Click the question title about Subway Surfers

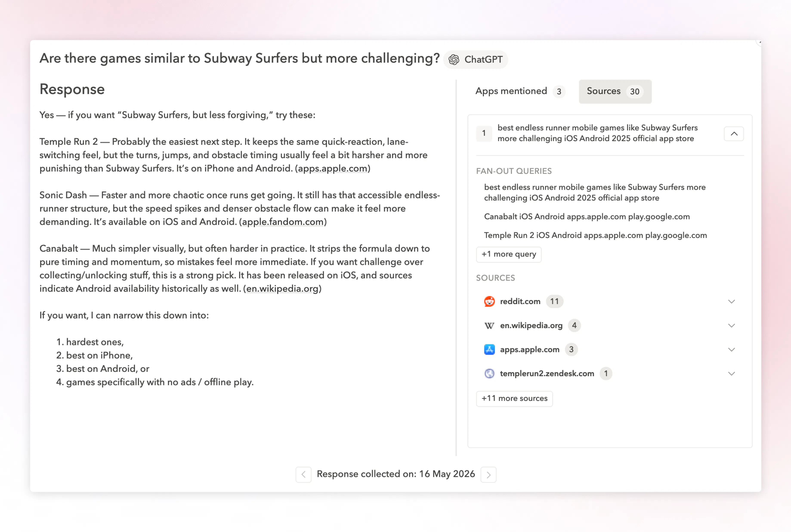[239, 58]
